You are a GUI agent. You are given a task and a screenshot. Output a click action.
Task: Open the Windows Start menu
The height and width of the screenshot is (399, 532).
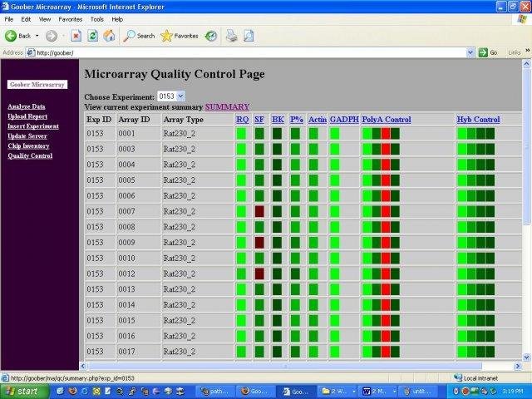(22, 391)
